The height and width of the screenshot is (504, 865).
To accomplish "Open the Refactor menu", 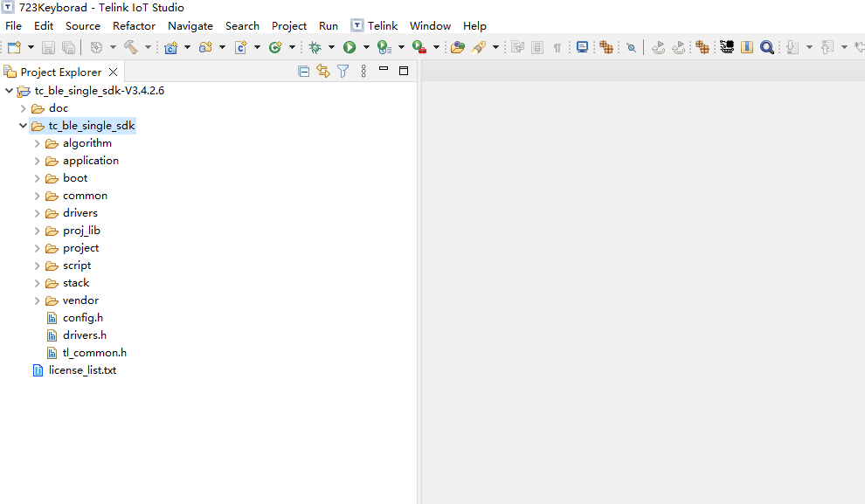I will coord(134,26).
